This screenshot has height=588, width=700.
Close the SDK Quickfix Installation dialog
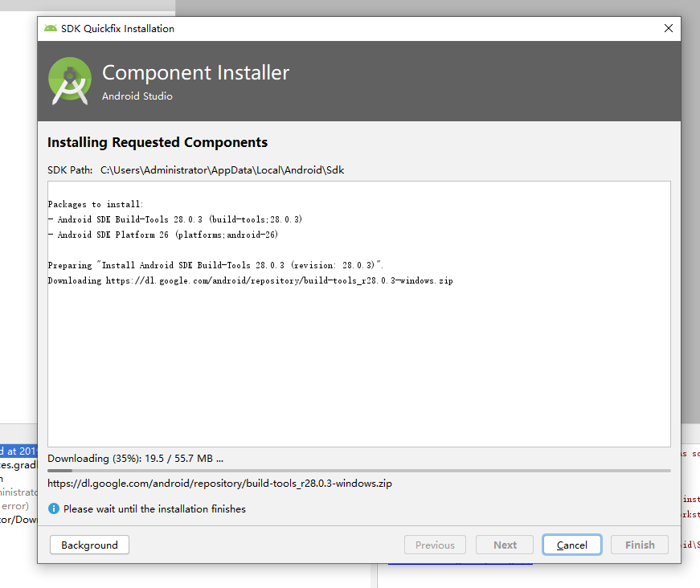[669, 29]
